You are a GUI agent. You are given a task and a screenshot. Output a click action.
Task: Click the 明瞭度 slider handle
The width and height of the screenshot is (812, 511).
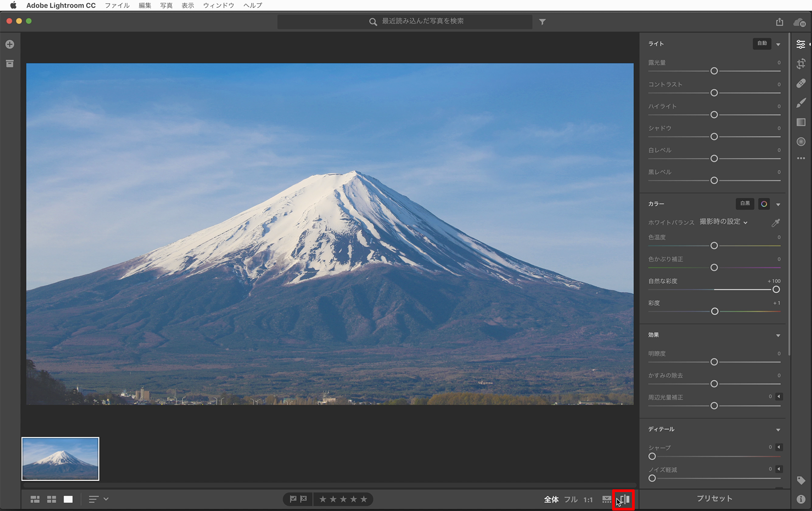[x=714, y=362]
